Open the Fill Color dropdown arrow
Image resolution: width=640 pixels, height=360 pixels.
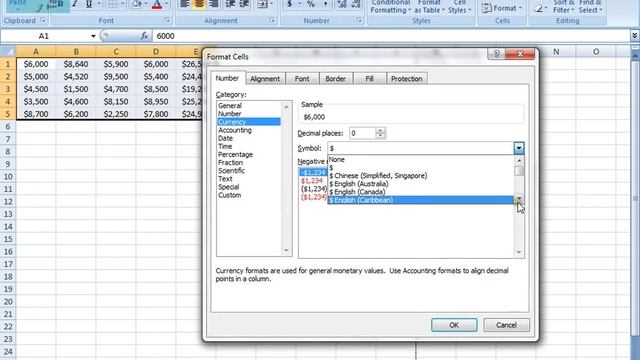click(146, 4)
